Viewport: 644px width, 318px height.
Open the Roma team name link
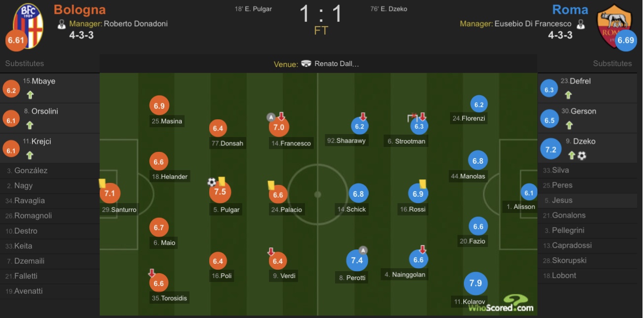(x=570, y=10)
